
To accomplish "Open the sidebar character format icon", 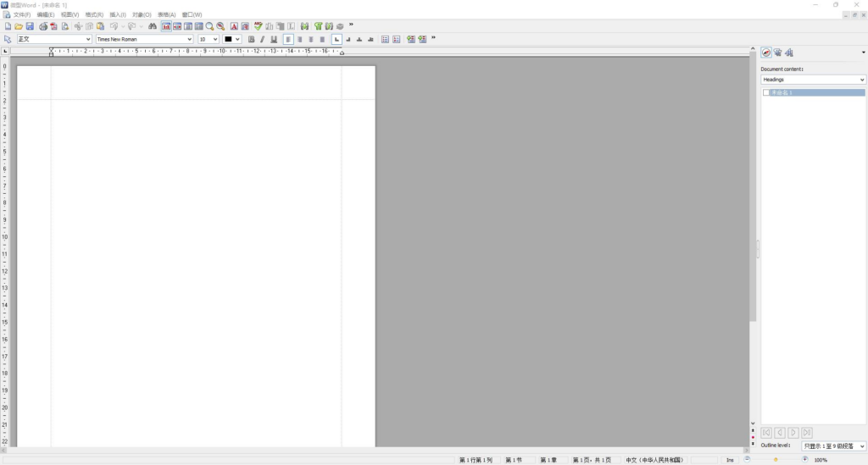I will coord(789,53).
